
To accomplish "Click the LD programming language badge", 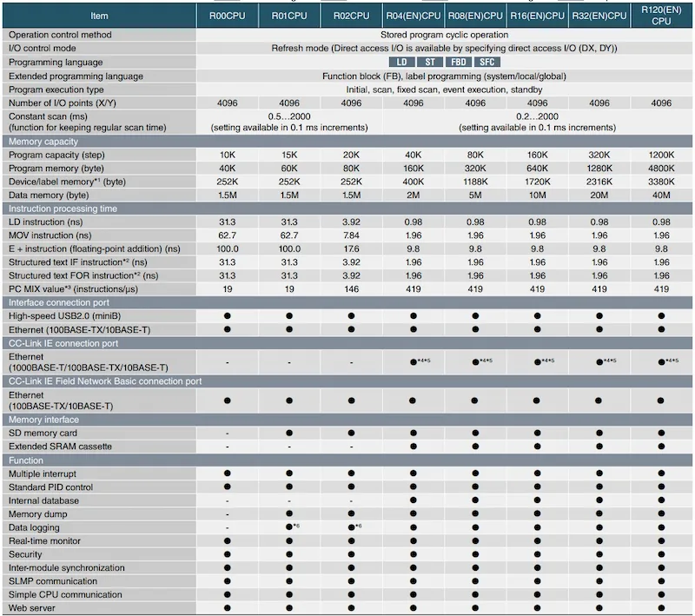I will pos(401,62).
